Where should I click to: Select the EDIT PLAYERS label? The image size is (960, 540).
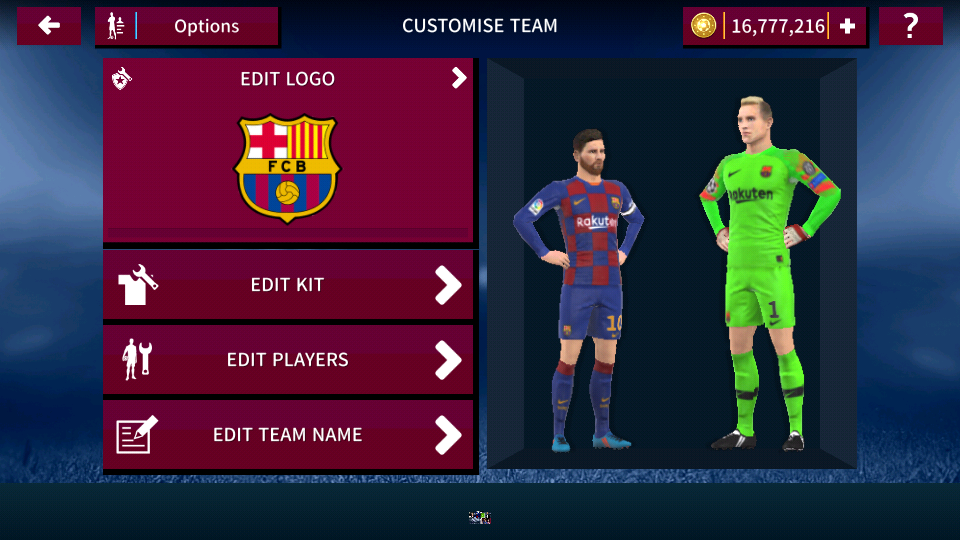click(x=288, y=359)
